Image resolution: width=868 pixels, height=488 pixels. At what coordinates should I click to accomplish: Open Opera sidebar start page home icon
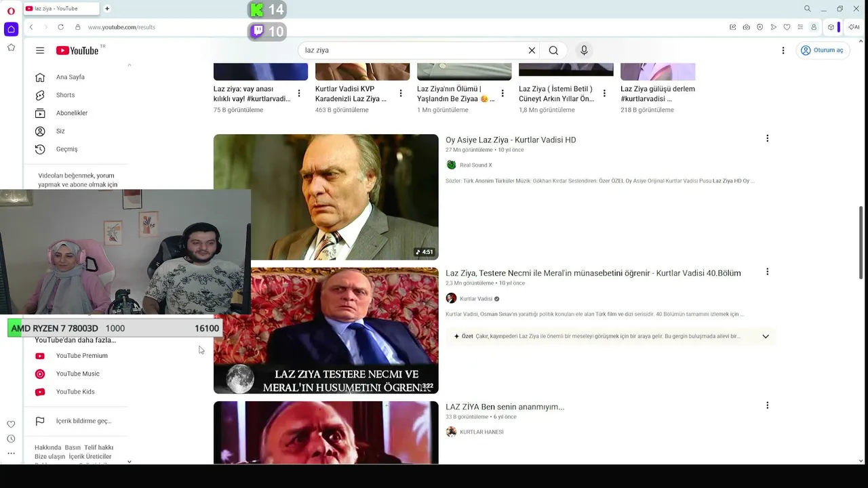pyautogui.click(x=11, y=29)
